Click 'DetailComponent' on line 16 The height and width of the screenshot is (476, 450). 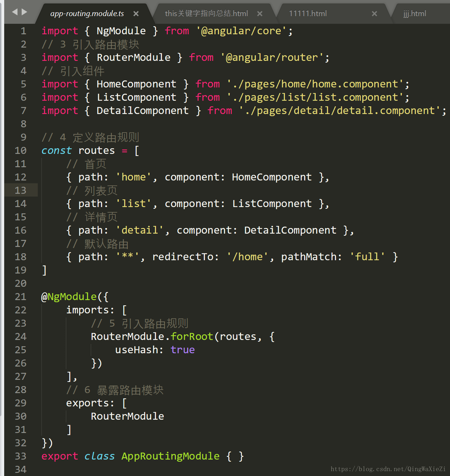[x=290, y=230]
